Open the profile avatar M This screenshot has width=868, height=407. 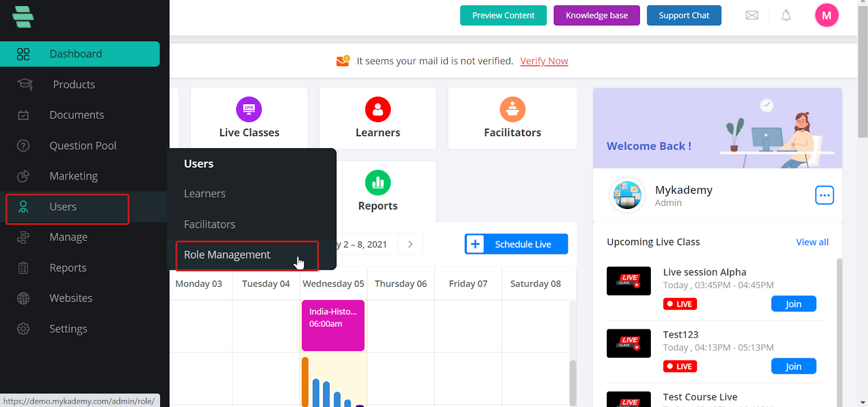pyautogui.click(x=827, y=15)
